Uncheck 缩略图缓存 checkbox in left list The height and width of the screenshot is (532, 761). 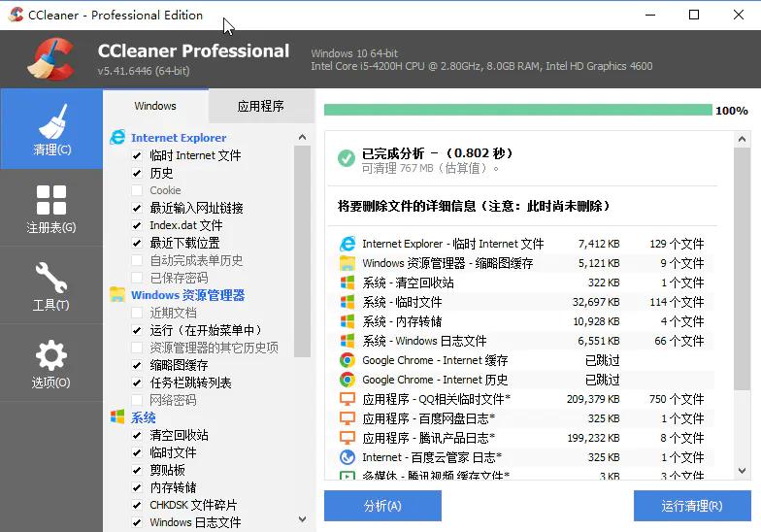coord(138,365)
